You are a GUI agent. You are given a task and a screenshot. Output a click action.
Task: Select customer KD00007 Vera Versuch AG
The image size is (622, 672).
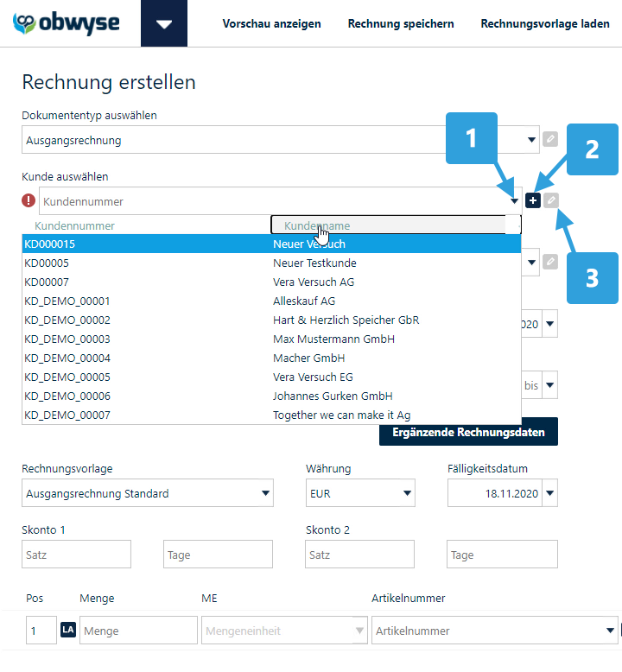(272, 282)
